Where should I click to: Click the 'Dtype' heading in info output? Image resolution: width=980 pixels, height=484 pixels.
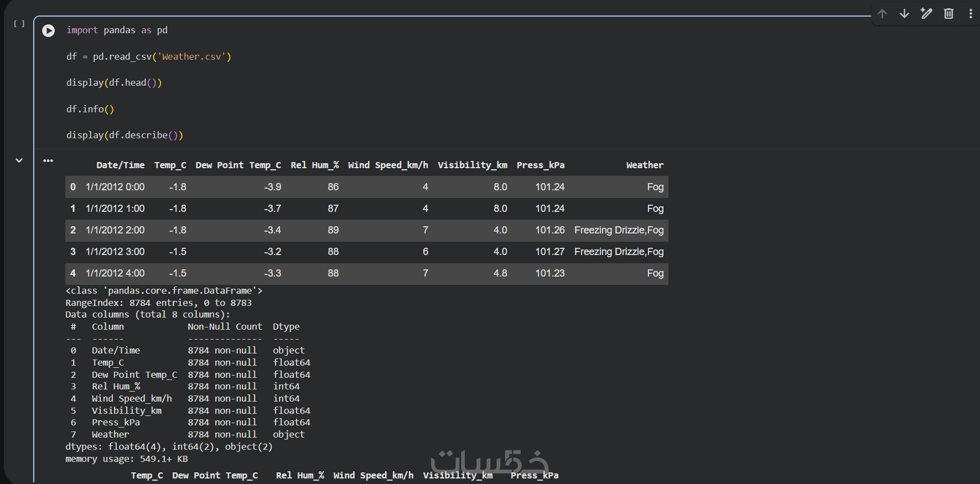point(286,327)
